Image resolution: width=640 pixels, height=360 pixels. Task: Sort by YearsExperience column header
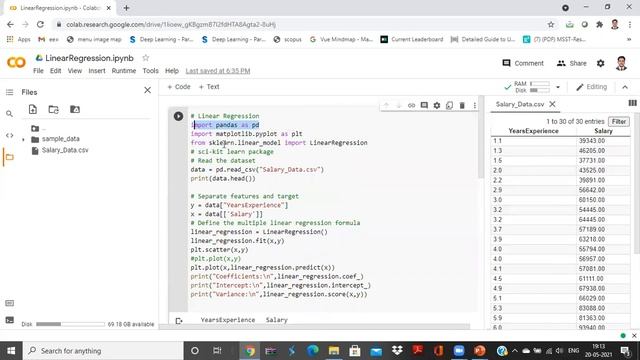coord(533,131)
